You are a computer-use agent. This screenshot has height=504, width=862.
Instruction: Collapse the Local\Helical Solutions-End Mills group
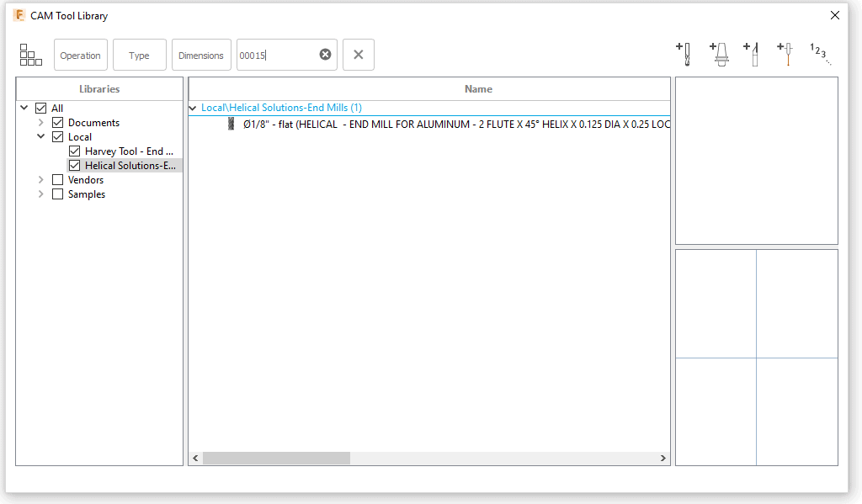tap(193, 109)
